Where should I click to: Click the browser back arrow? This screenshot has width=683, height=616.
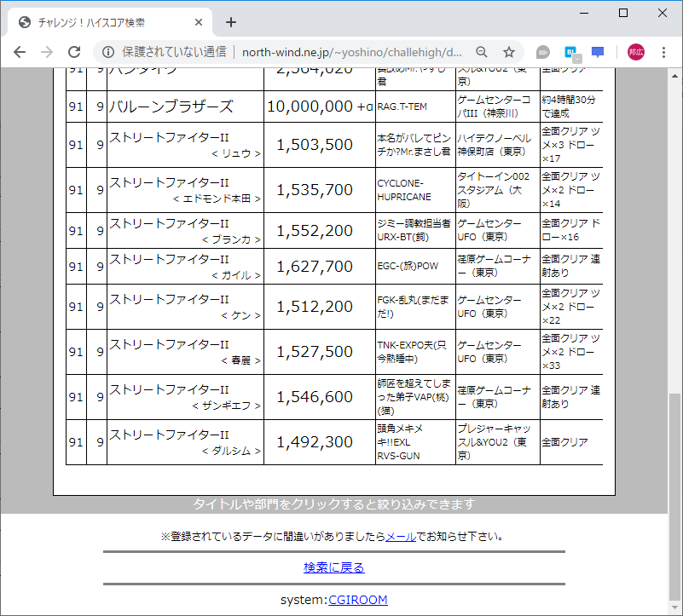point(20,52)
